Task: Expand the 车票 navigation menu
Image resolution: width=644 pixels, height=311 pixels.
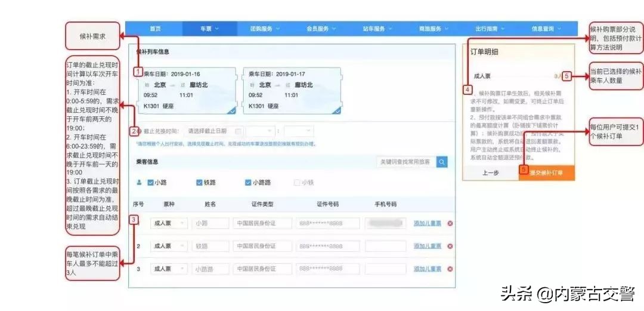Action: 209,29
